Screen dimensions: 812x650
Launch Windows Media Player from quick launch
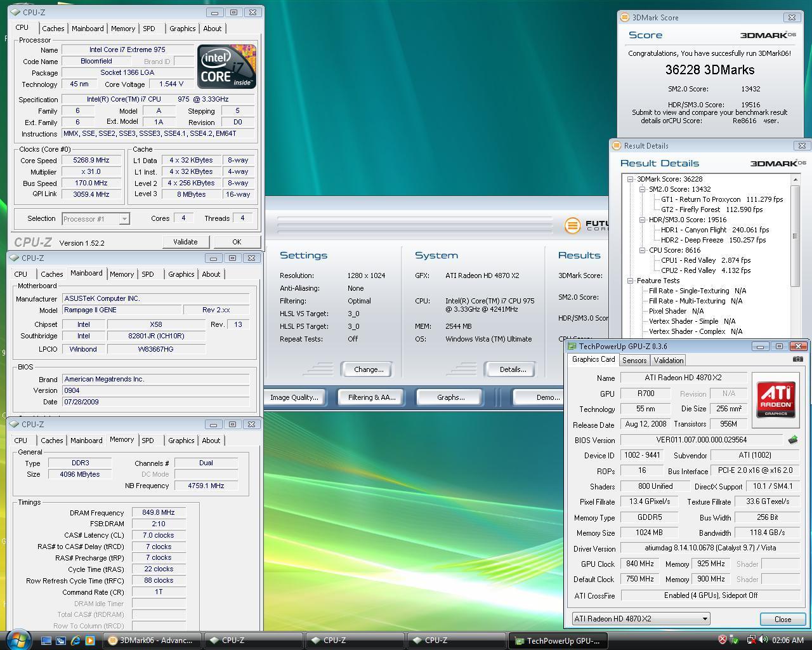point(89,640)
